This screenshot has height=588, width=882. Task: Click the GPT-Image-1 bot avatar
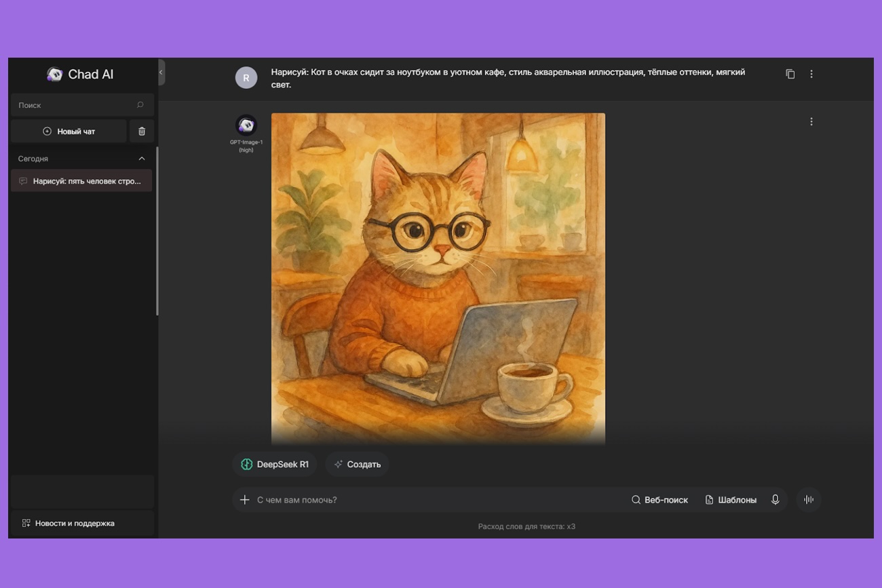[246, 125]
